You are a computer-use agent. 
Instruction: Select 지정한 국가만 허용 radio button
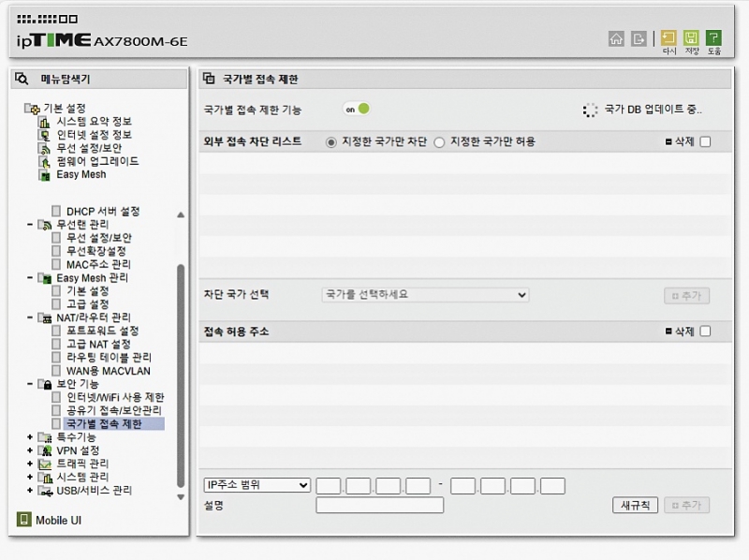pyautogui.click(x=439, y=142)
